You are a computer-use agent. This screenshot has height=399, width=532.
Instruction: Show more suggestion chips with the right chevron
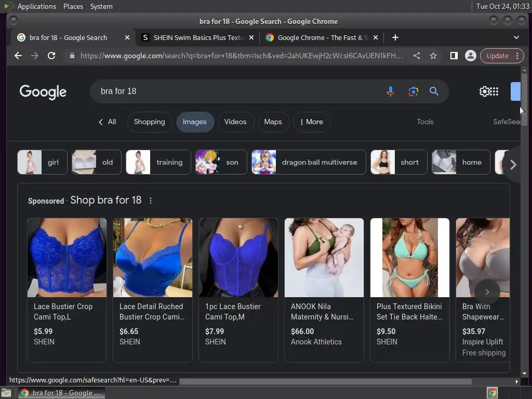(513, 165)
